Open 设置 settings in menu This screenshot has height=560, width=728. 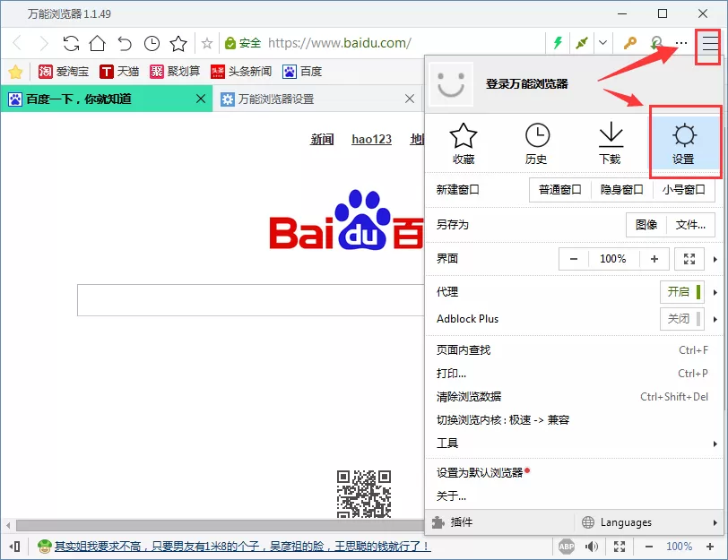tap(683, 143)
